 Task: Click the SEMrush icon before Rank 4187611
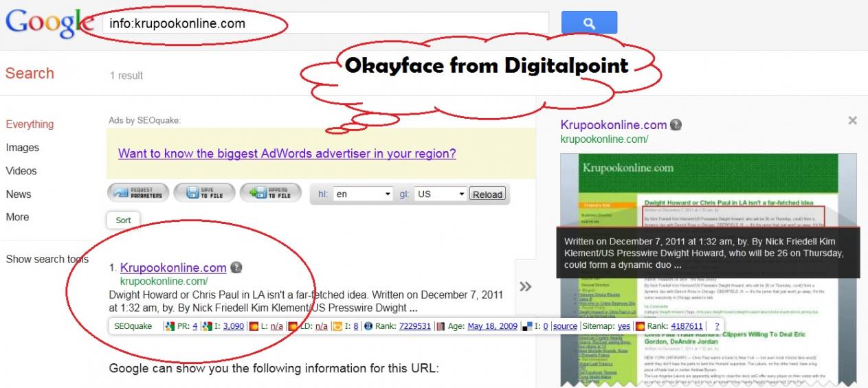coord(641,327)
